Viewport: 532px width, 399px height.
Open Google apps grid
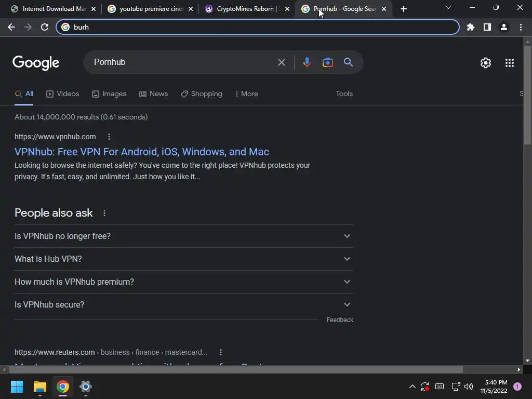509,63
